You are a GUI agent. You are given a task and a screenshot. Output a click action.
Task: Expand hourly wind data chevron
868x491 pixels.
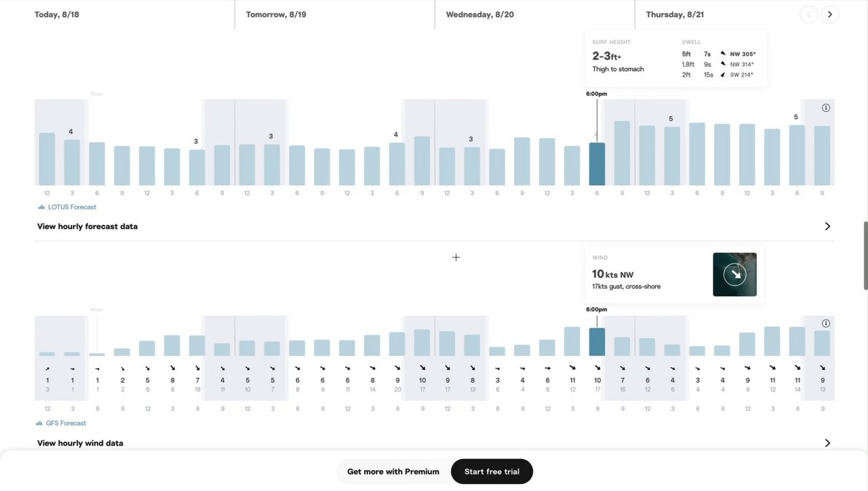[827, 443]
